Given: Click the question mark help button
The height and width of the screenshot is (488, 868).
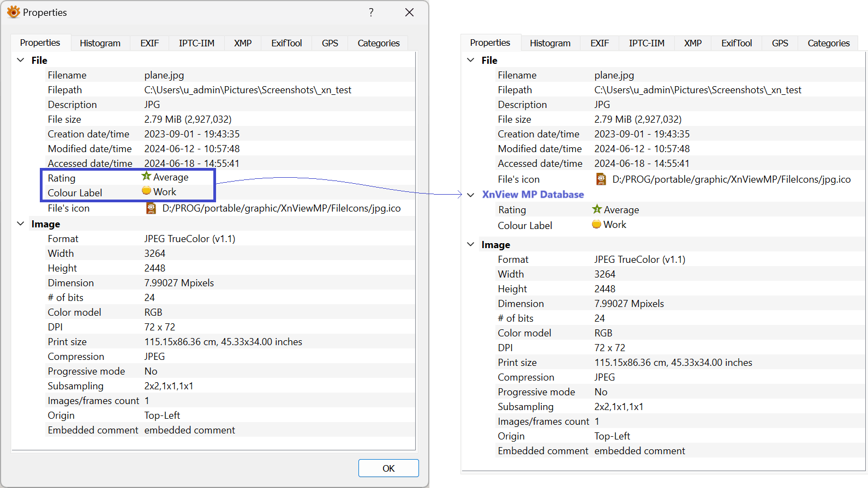Looking at the screenshot, I should (x=371, y=12).
